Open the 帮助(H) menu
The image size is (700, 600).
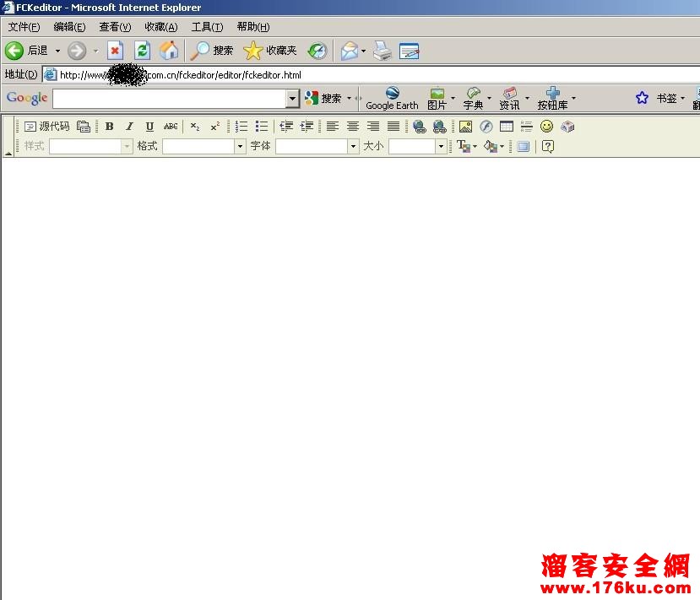pos(253,27)
